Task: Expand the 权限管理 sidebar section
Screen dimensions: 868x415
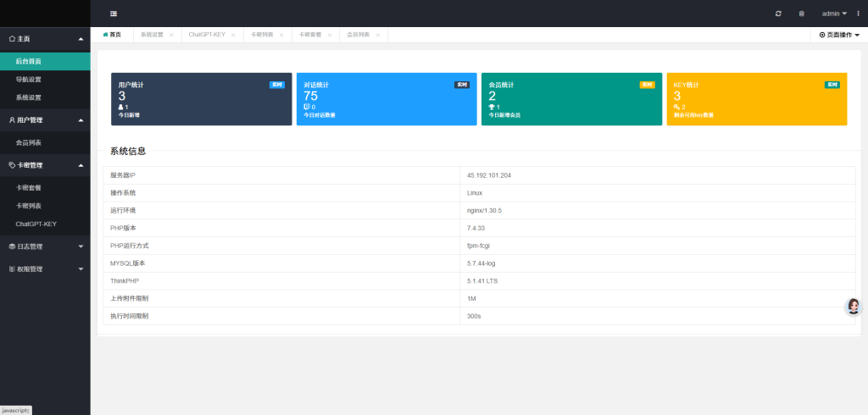Action: (x=45, y=269)
